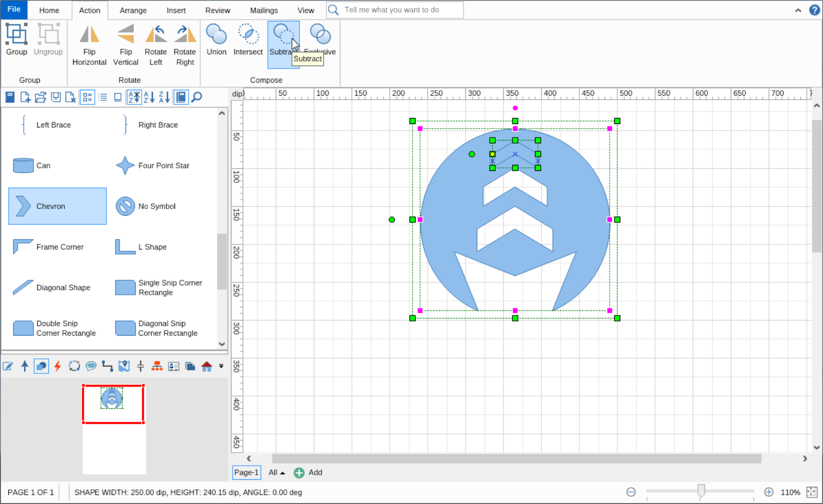This screenshot has width=823, height=504.
Task: Toggle alphabetical sorting of shapes
Action: tap(134, 97)
